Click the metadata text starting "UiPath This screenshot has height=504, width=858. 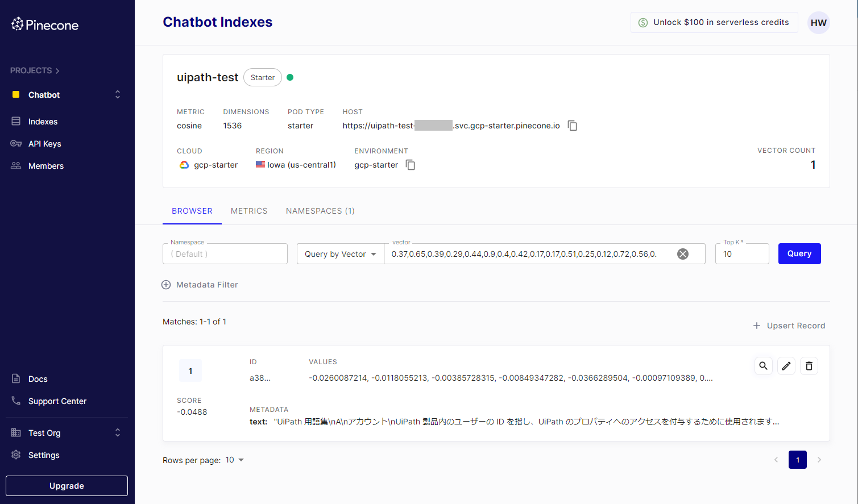click(527, 422)
